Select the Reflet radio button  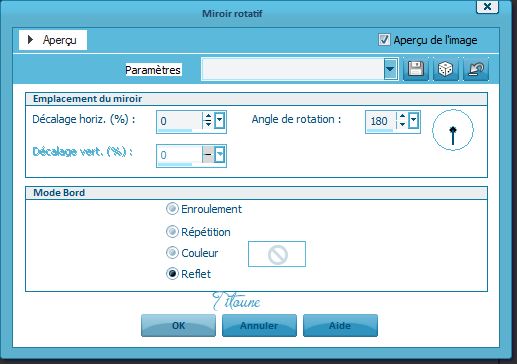pos(172,274)
